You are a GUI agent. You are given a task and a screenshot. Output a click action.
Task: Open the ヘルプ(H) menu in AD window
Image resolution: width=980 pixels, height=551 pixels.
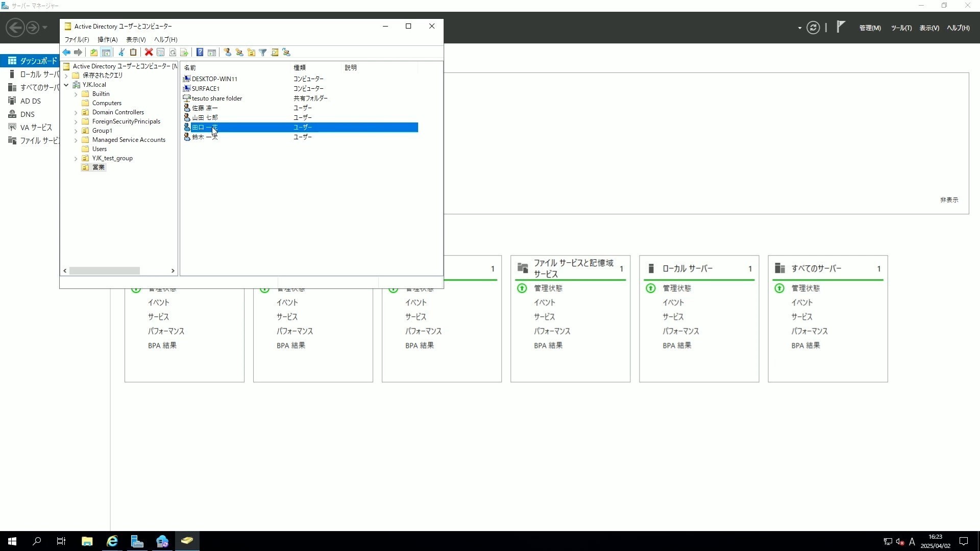coord(165,39)
